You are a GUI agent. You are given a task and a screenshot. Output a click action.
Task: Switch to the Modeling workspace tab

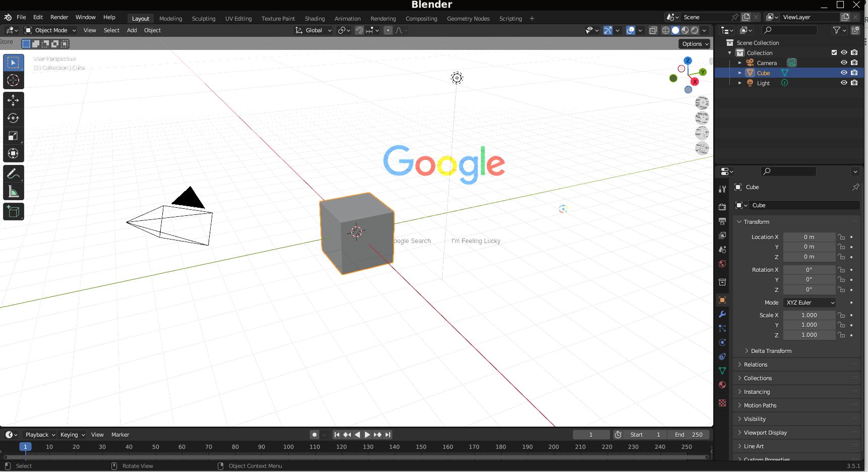(171, 19)
